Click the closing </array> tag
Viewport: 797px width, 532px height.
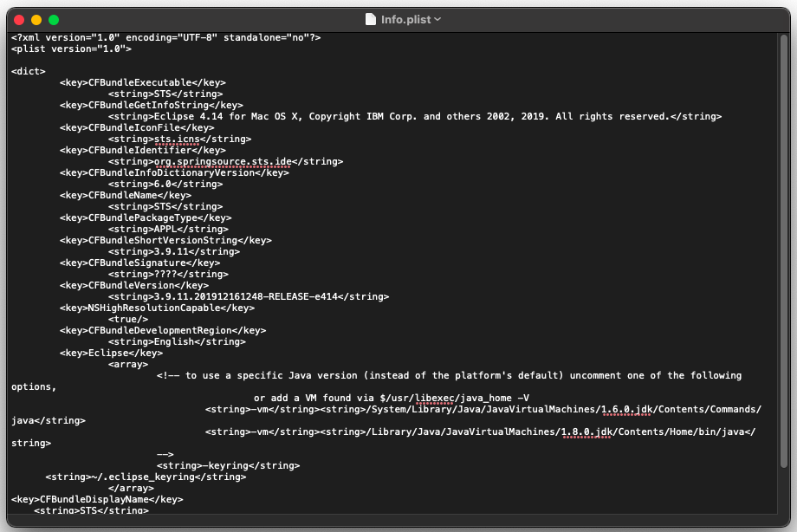pos(131,489)
